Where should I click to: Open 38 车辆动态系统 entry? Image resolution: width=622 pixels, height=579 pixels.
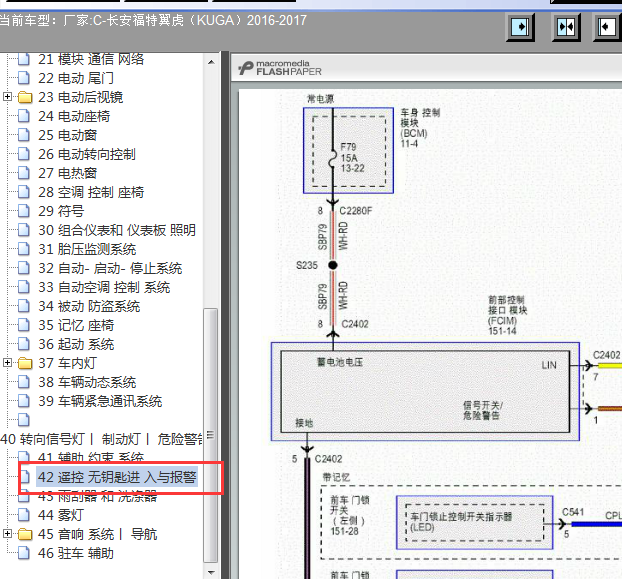[87, 382]
